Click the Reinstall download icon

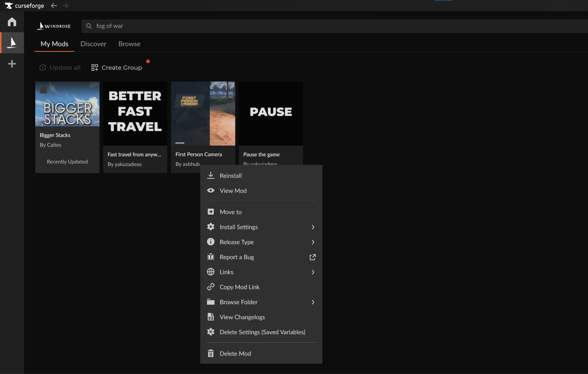(211, 175)
